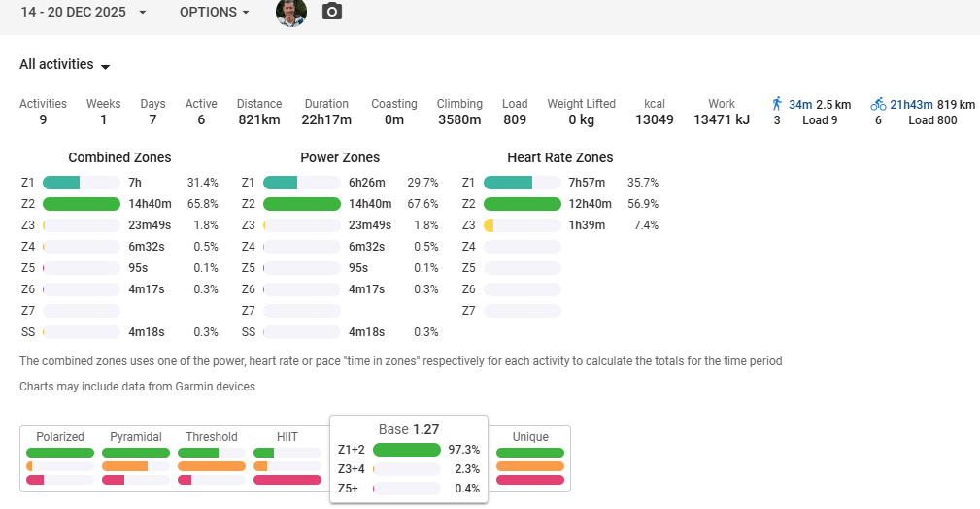Click the Power Zones Z2 green bar
The width and height of the screenshot is (980, 509).
(302, 204)
